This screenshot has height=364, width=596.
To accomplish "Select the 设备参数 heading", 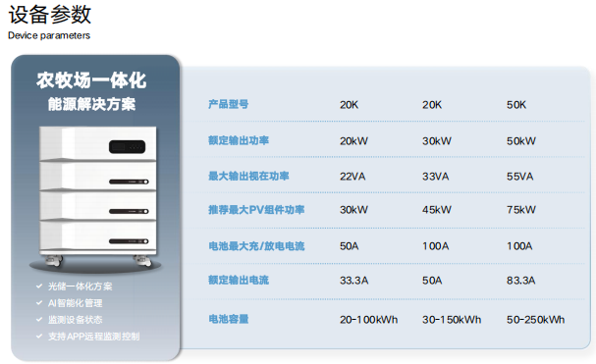I will pos(50,15).
